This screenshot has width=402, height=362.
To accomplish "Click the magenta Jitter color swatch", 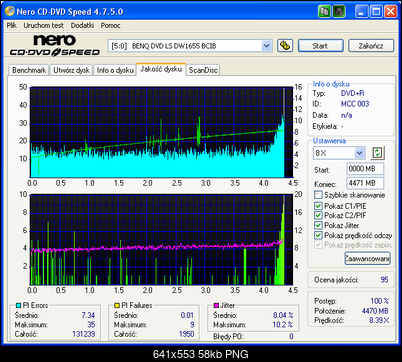I will click(216, 305).
